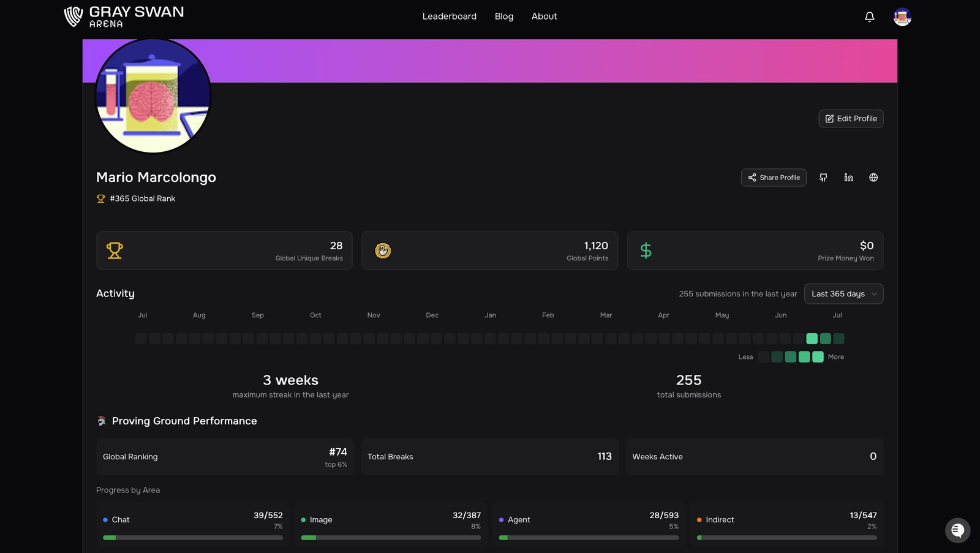
Task: Expand the Last 365 days dropdown
Action: (x=843, y=294)
